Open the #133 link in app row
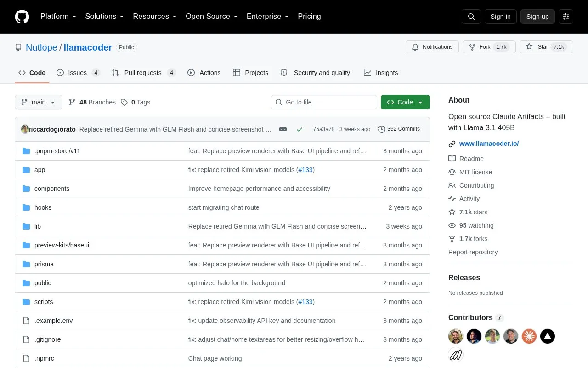588x368 pixels. click(305, 170)
